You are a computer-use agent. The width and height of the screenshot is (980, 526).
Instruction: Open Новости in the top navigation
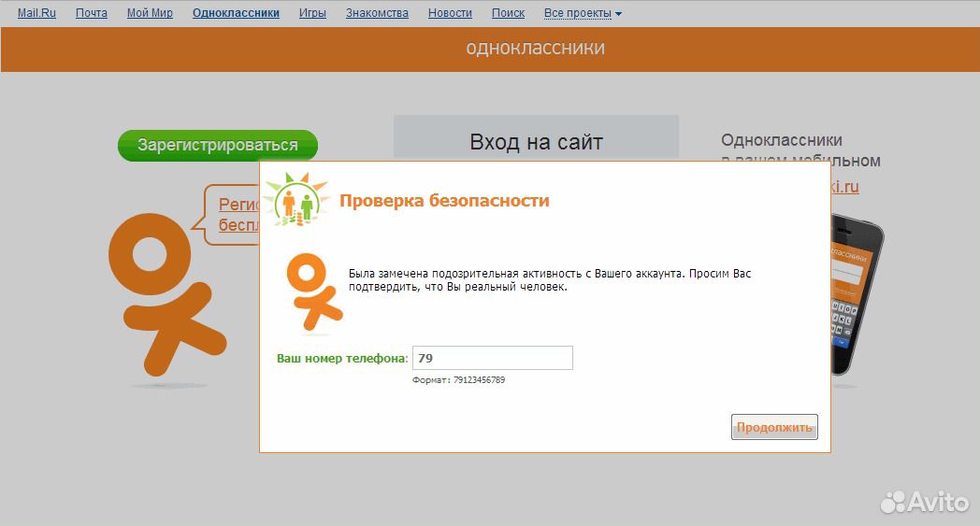(x=450, y=12)
